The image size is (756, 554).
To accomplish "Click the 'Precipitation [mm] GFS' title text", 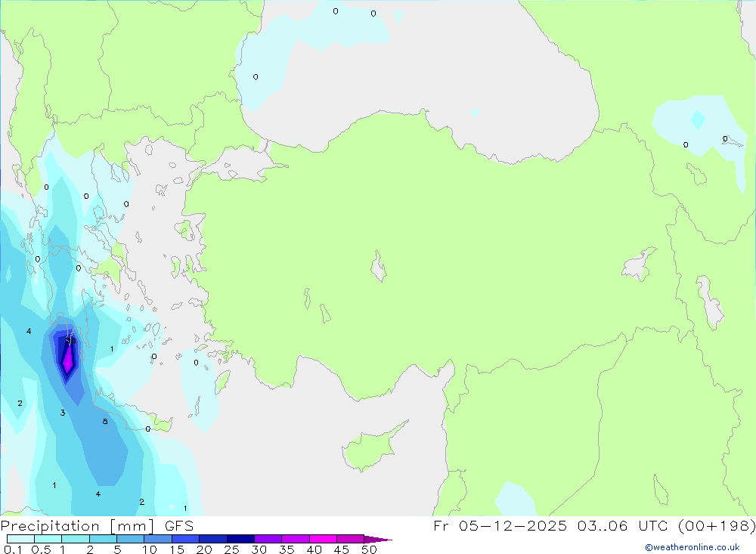I will pos(97,526).
